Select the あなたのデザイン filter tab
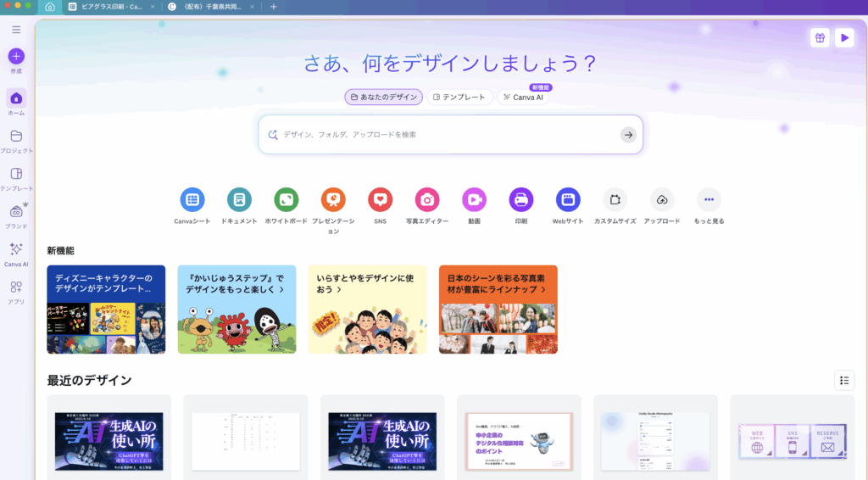 click(384, 97)
